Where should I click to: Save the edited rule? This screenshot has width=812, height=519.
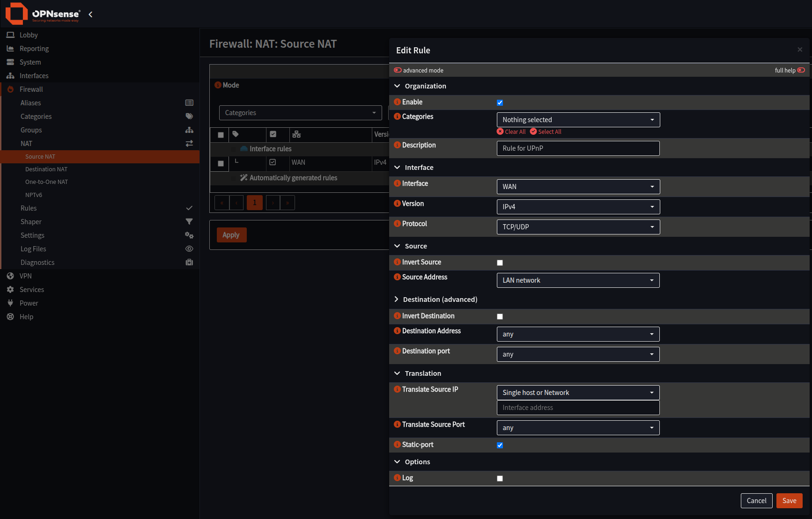[789, 501]
